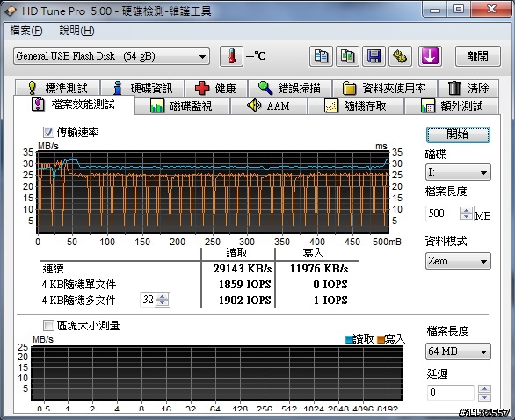515x420 pixels.
Task: Expand the General USB Flash Disk dropdown
Action: (x=112, y=56)
